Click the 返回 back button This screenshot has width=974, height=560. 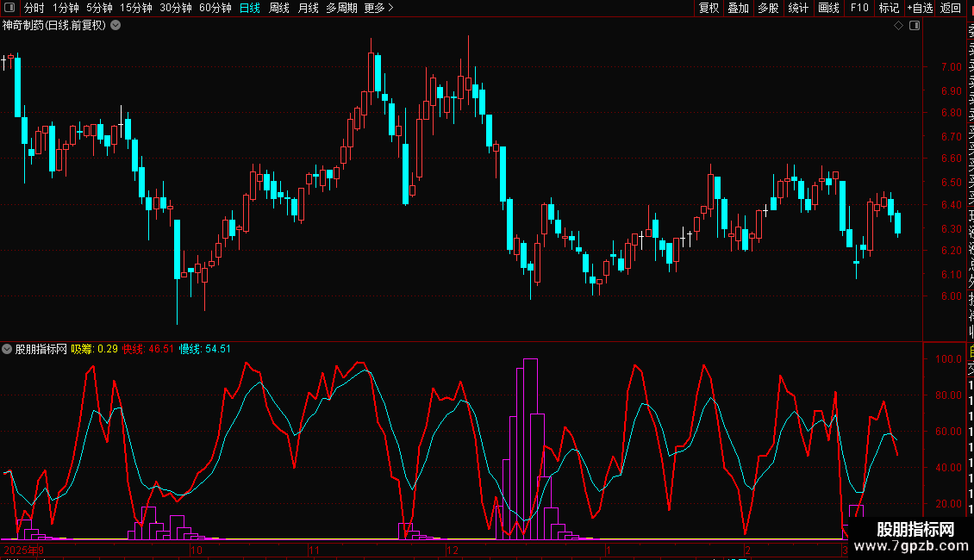[x=951, y=8]
